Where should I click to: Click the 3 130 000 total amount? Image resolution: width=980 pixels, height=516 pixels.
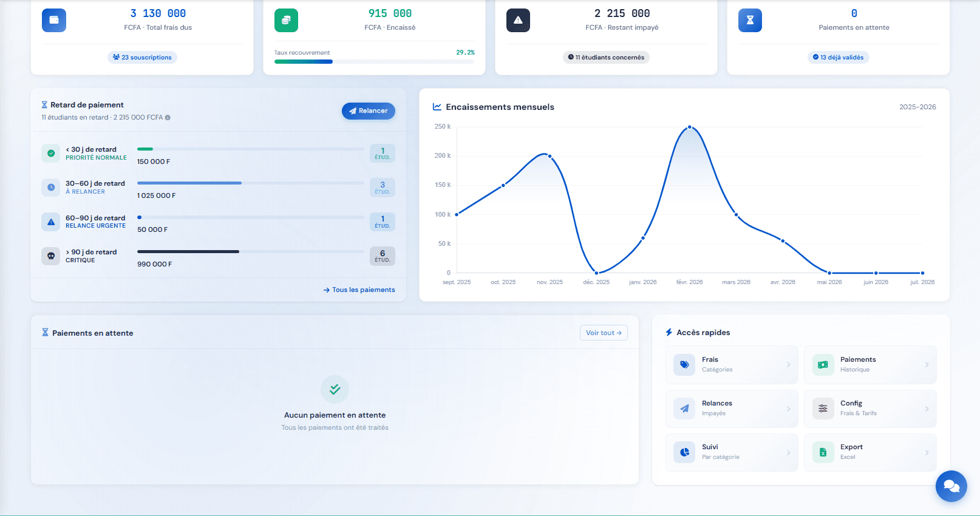[158, 13]
